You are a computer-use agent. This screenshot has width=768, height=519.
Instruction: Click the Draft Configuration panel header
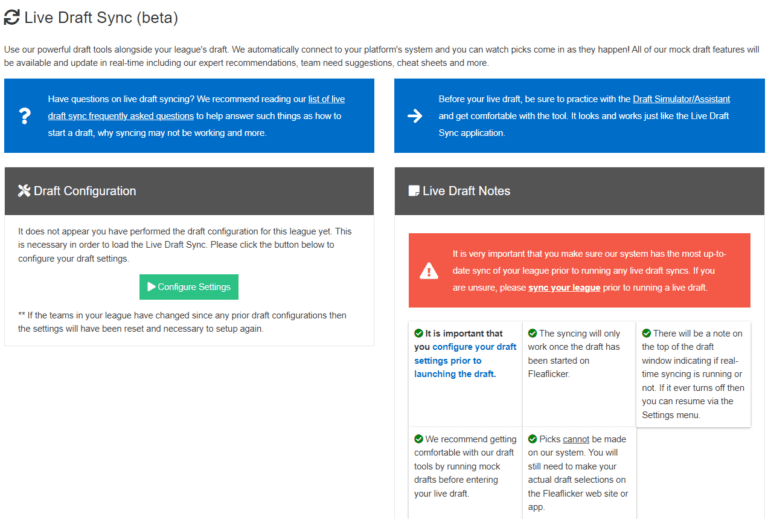[x=189, y=191]
